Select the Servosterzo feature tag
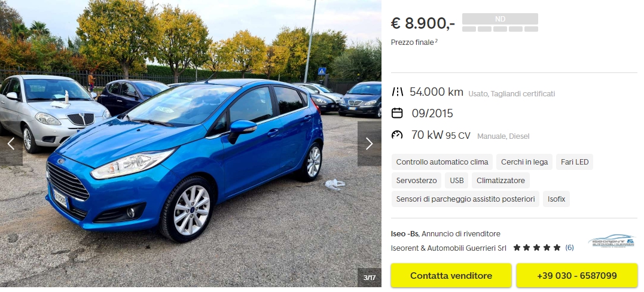The width and height of the screenshot is (644, 292). point(416,181)
